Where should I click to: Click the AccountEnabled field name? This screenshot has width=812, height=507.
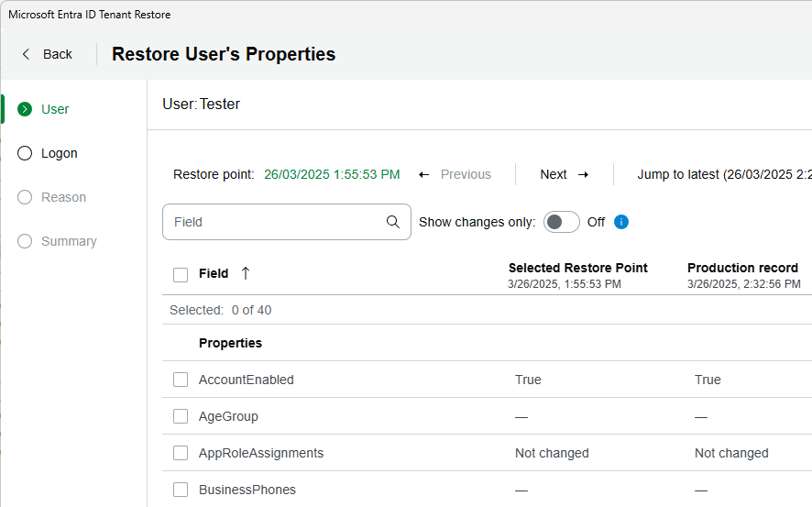[x=246, y=380]
